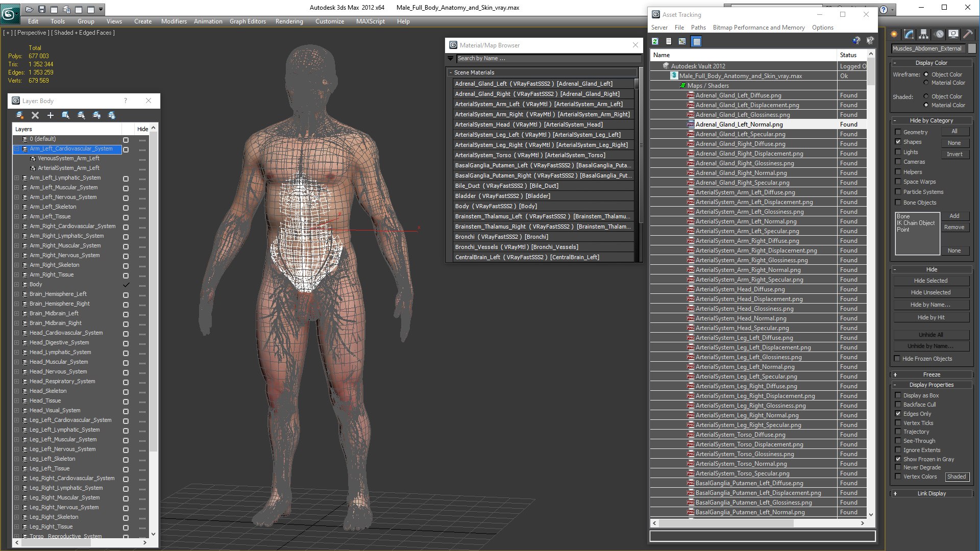Uncheck the Shapes hide category checkbox
980x551 pixels.
898,142
